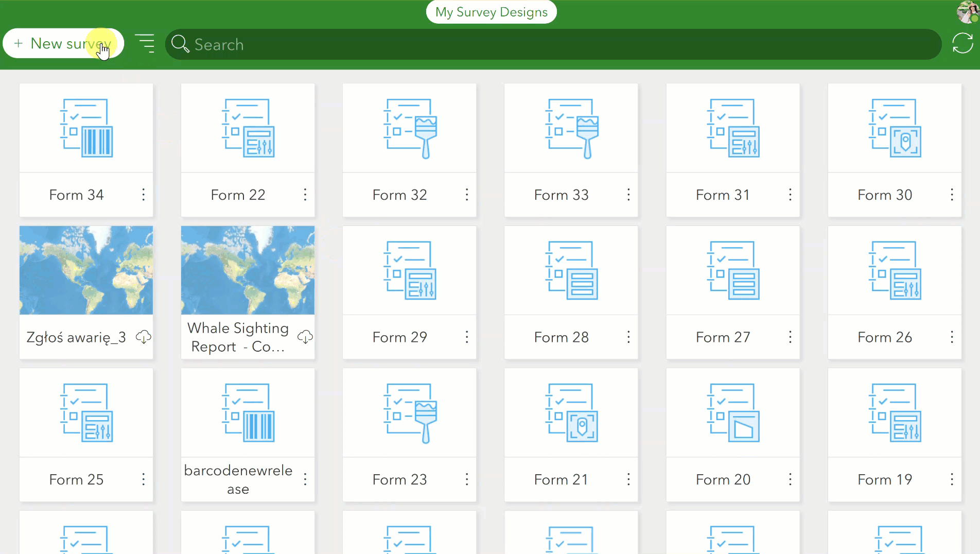Expand Form 27 three-dot menu
This screenshot has width=980, height=554.
coord(790,337)
